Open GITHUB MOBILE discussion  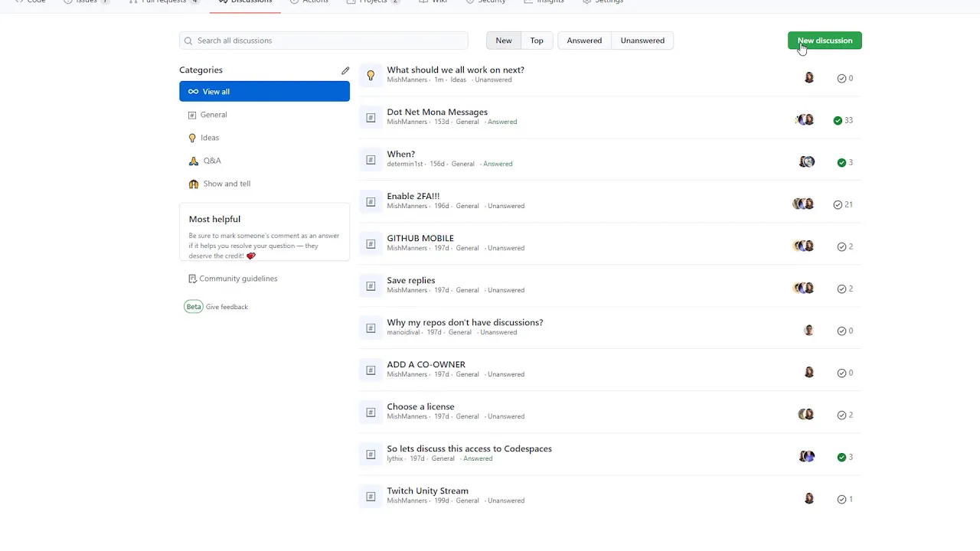pos(420,238)
